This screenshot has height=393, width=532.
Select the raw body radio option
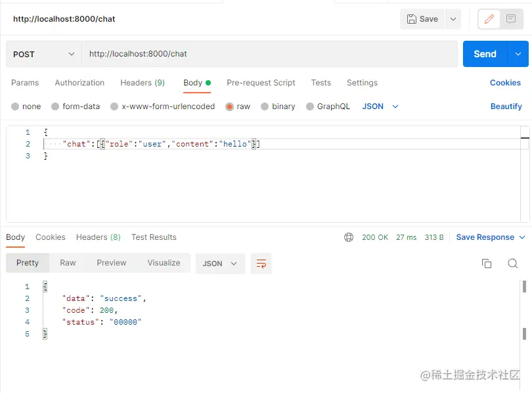[229, 106]
